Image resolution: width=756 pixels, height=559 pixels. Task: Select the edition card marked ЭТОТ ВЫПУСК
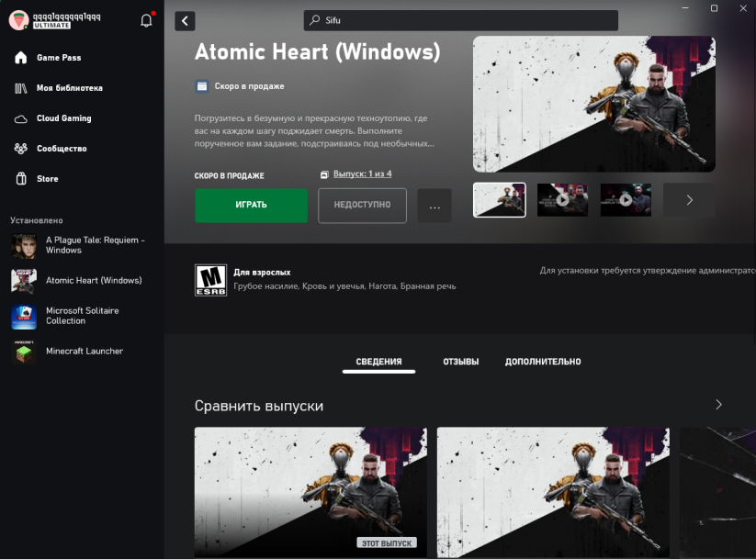[310, 493]
